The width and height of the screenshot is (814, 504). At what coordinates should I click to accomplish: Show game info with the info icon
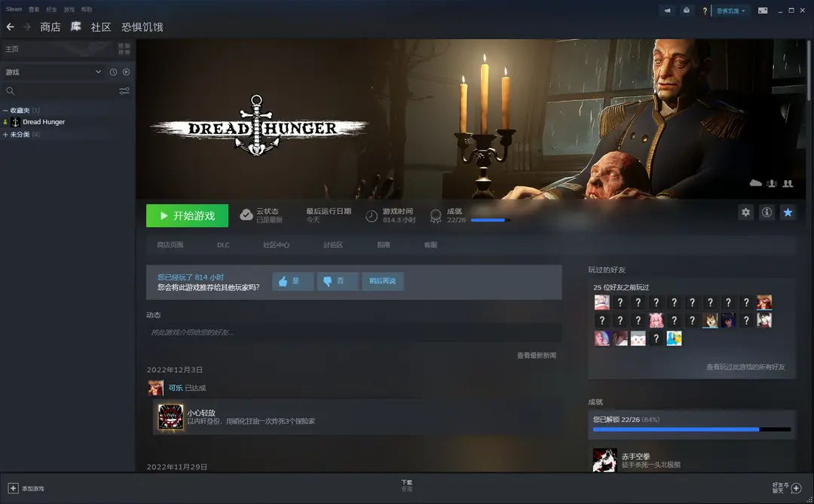767,212
